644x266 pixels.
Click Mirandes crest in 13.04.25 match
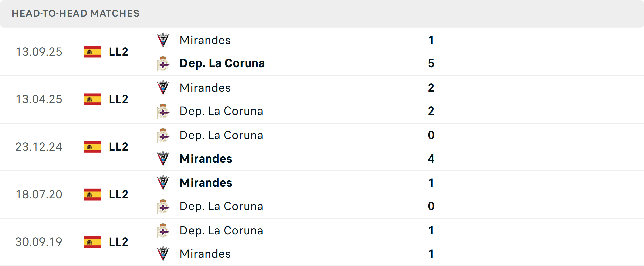[163, 88]
